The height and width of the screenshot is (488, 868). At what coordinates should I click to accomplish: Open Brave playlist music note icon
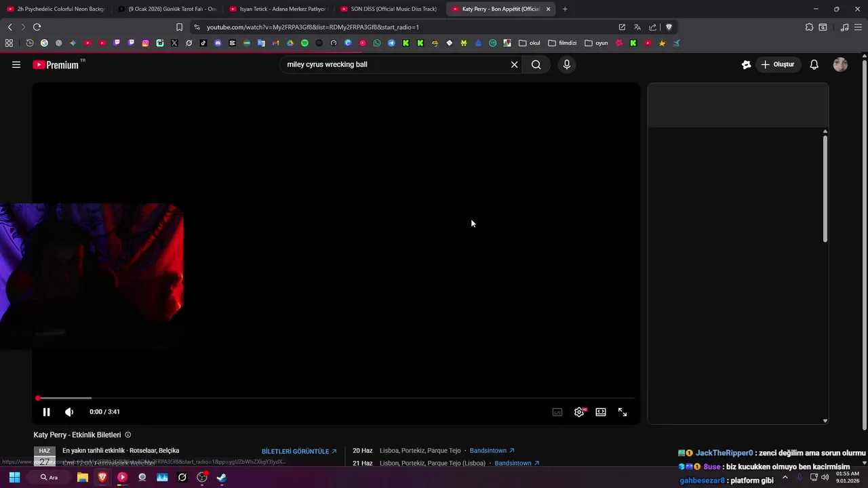click(x=844, y=27)
